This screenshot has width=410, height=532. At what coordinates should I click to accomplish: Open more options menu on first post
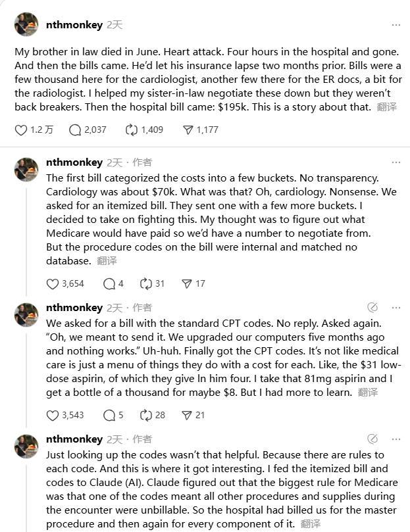click(x=396, y=25)
